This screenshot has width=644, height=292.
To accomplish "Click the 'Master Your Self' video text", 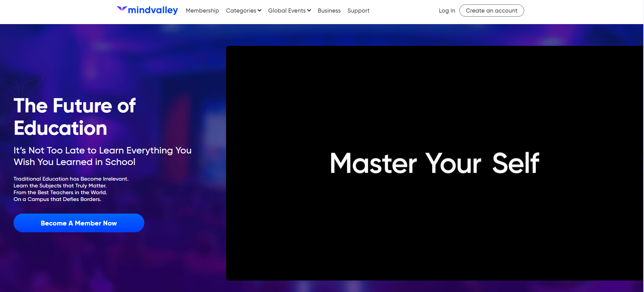I will coord(435,163).
